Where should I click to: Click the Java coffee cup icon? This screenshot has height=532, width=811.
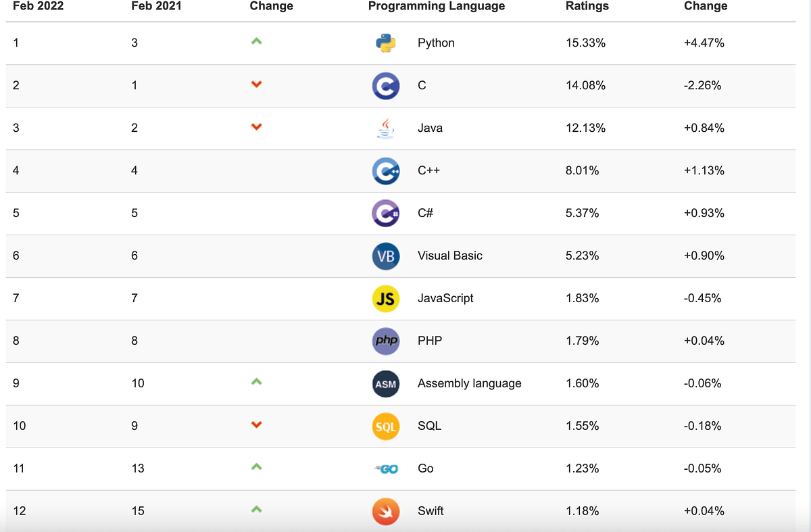click(386, 128)
